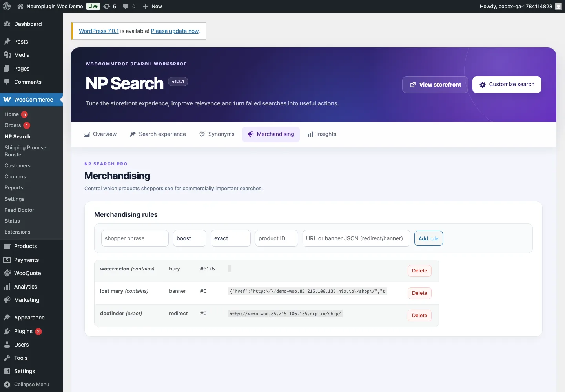
Task: Click the WooCommerce logo icon in sidebar
Action: [x=7, y=100]
